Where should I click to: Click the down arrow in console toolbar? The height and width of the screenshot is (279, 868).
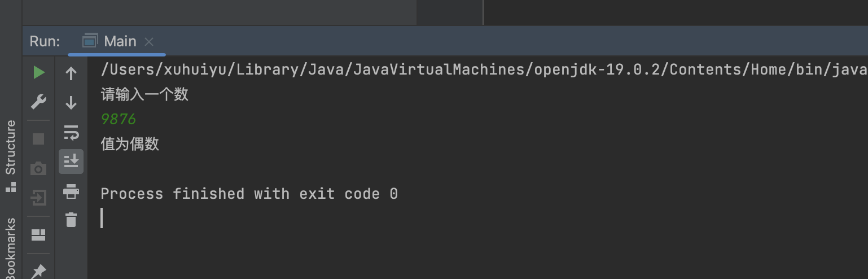pyautogui.click(x=71, y=103)
